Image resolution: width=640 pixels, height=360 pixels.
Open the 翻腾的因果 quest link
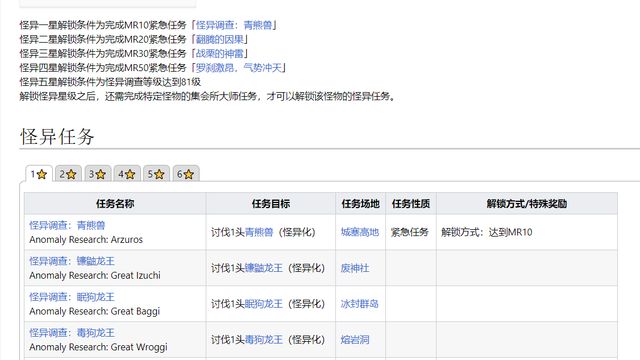click(220, 40)
